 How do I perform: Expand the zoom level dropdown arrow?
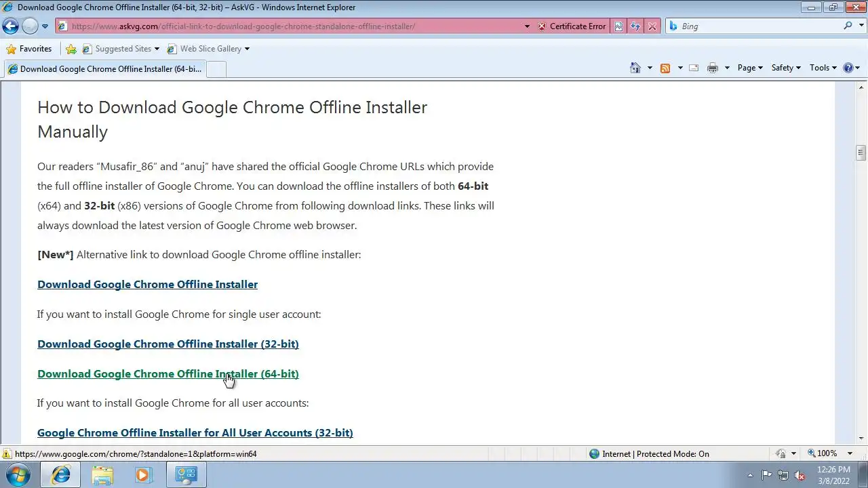coord(850,453)
